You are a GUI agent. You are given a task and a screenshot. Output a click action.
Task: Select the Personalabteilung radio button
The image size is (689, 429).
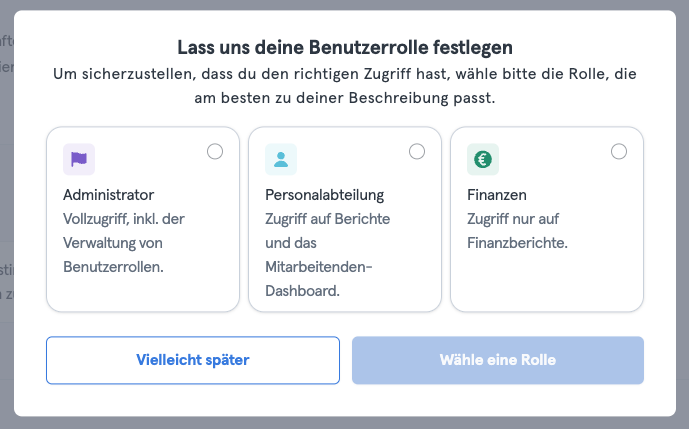[417, 152]
